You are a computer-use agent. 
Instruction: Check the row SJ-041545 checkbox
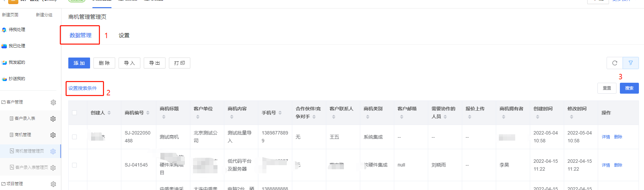74,165
